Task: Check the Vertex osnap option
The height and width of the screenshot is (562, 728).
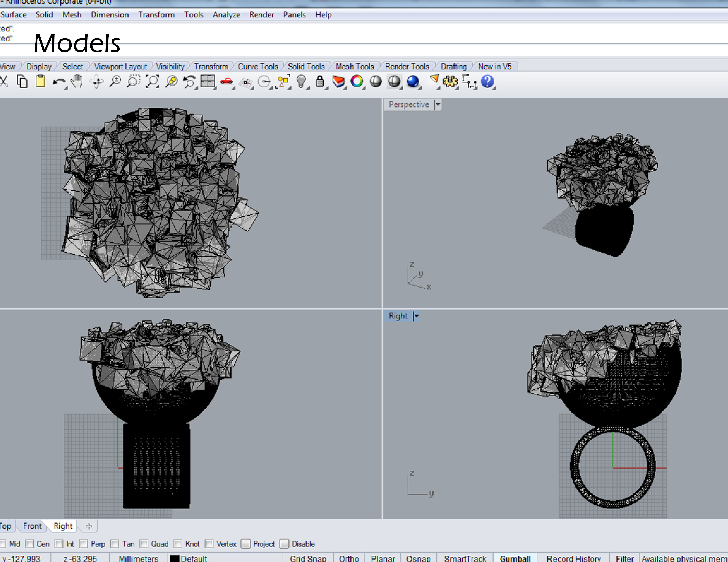Action: point(209,544)
